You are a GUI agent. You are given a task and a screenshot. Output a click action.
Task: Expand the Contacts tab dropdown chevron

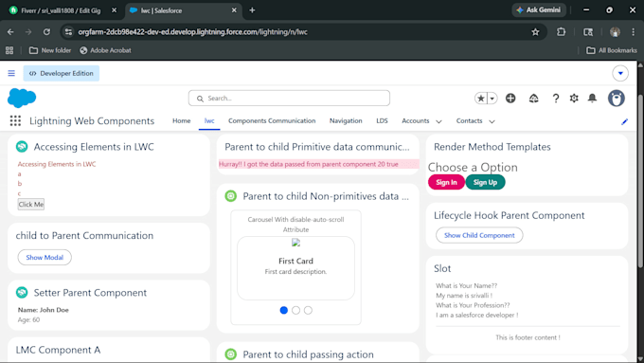click(492, 121)
